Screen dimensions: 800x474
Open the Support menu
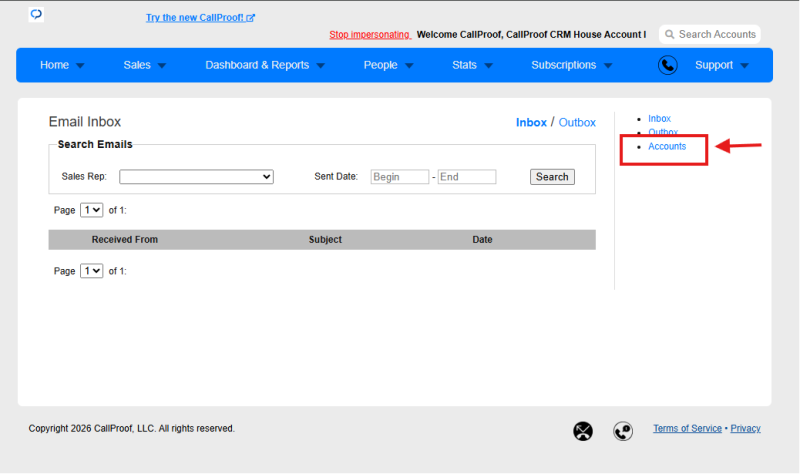click(714, 65)
